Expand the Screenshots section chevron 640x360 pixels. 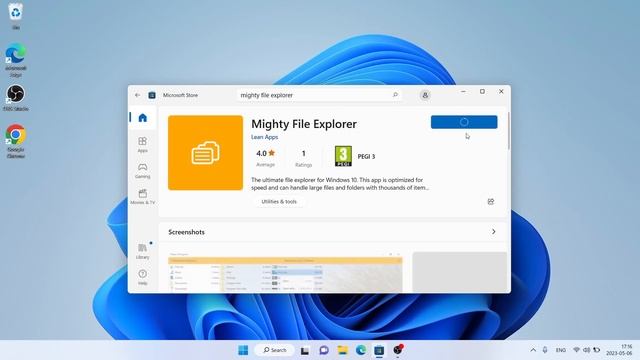pos(493,232)
